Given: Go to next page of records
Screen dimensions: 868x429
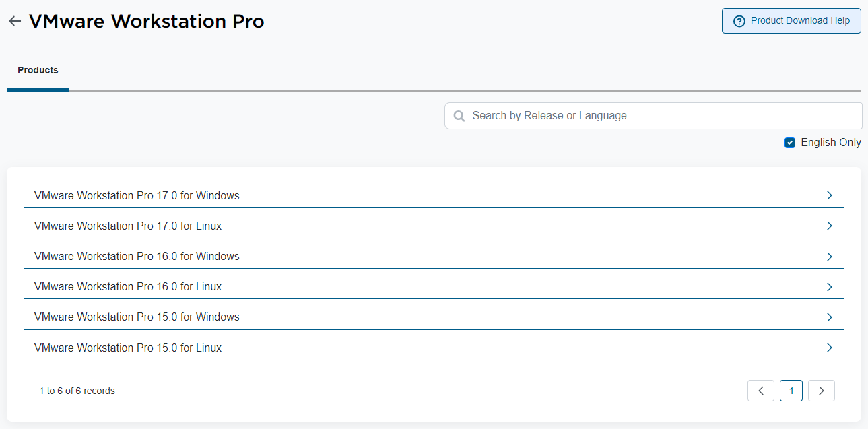Looking at the screenshot, I should 822,391.
